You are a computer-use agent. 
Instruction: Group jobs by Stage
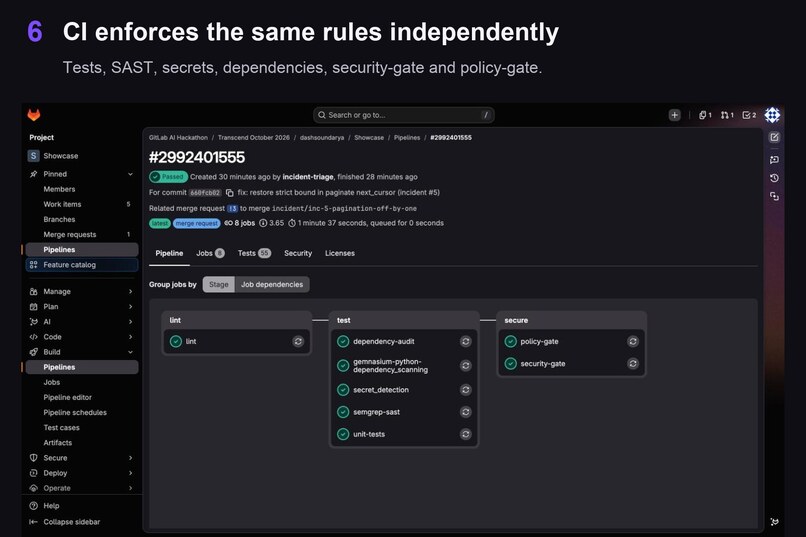pyautogui.click(x=218, y=284)
